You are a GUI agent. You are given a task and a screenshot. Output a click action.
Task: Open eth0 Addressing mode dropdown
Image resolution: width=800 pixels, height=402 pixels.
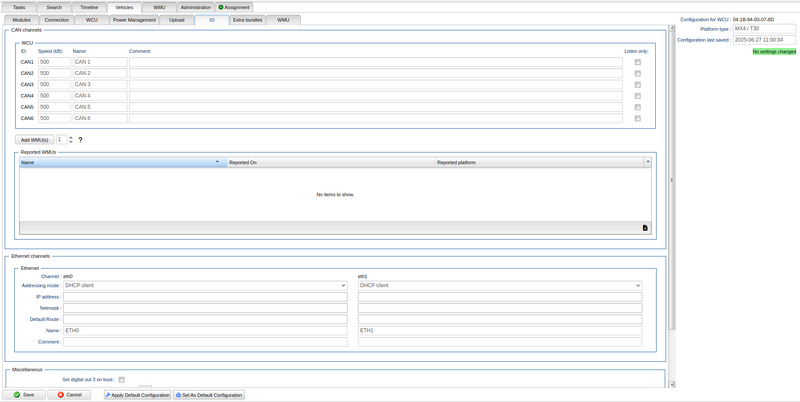click(x=204, y=285)
